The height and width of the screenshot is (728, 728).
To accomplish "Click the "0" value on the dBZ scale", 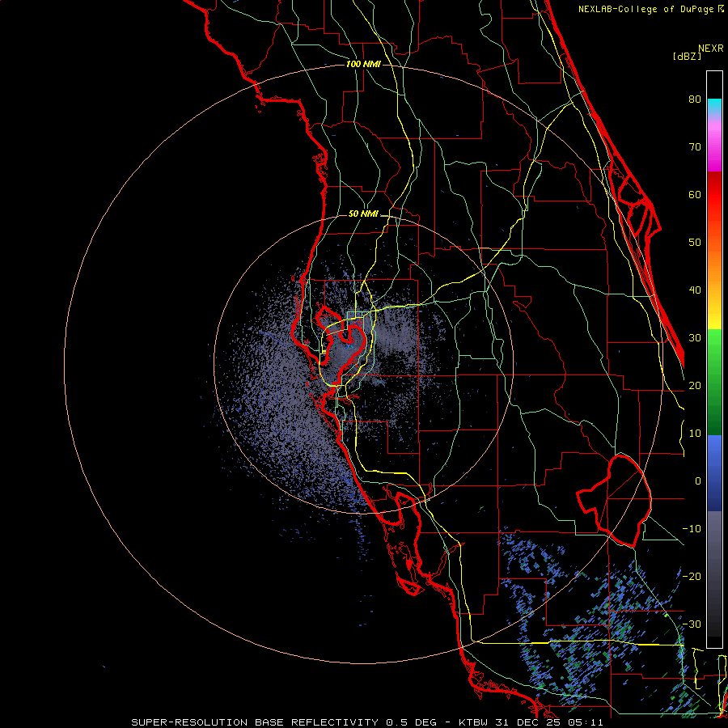I will point(698,481).
